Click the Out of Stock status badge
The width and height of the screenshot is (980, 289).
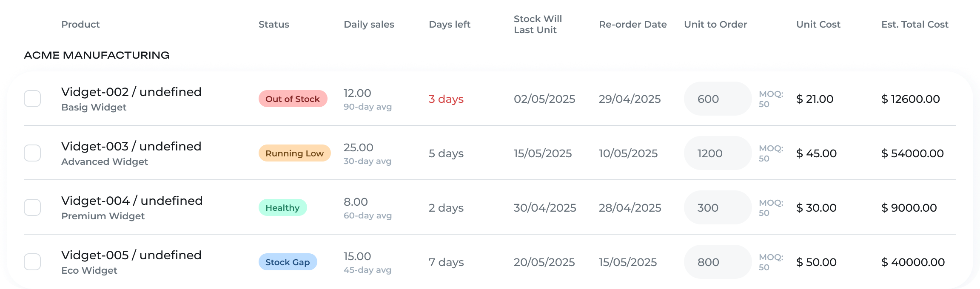point(293,99)
